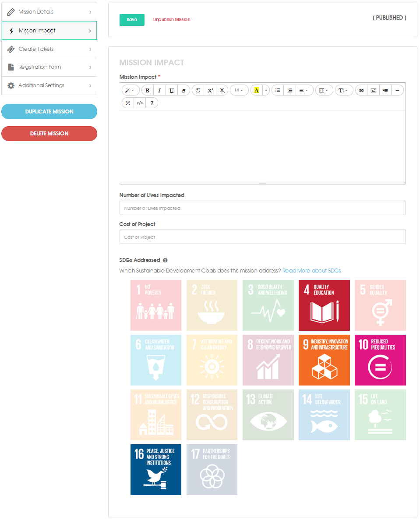Select SDG 11 Sustainable Cities tile
Image resolution: width=420 pixels, height=520 pixels.
[156, 415]
